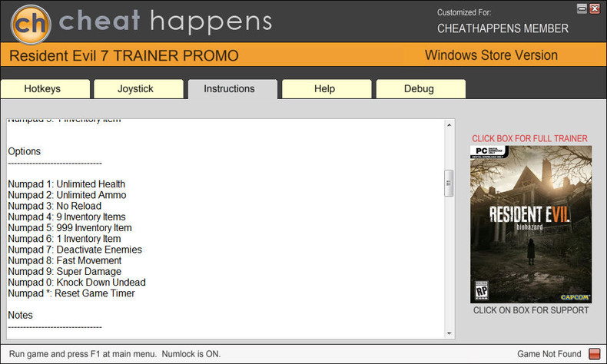607x364 pixels.
Task: Click 'Numpad 0: Knock Down Undead' line
Action: 77,283
